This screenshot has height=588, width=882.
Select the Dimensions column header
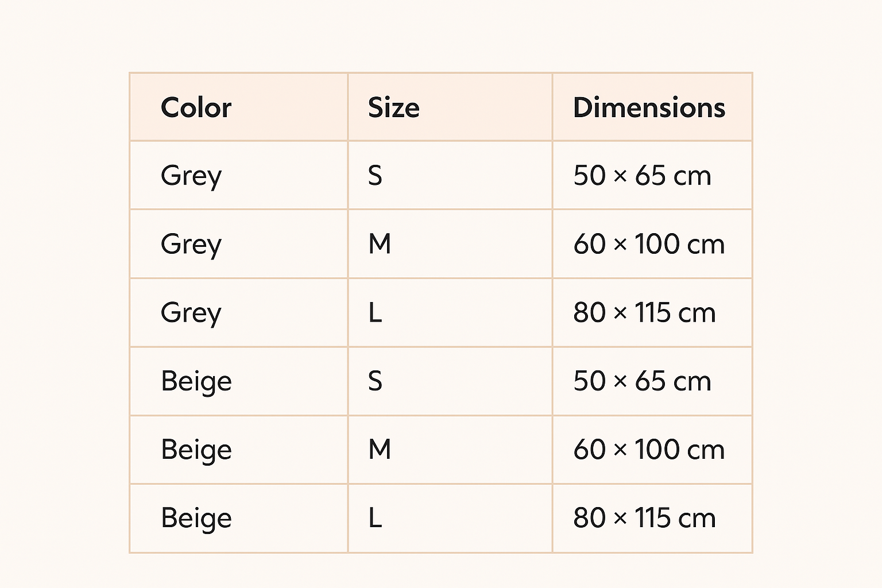click(649, 107)
